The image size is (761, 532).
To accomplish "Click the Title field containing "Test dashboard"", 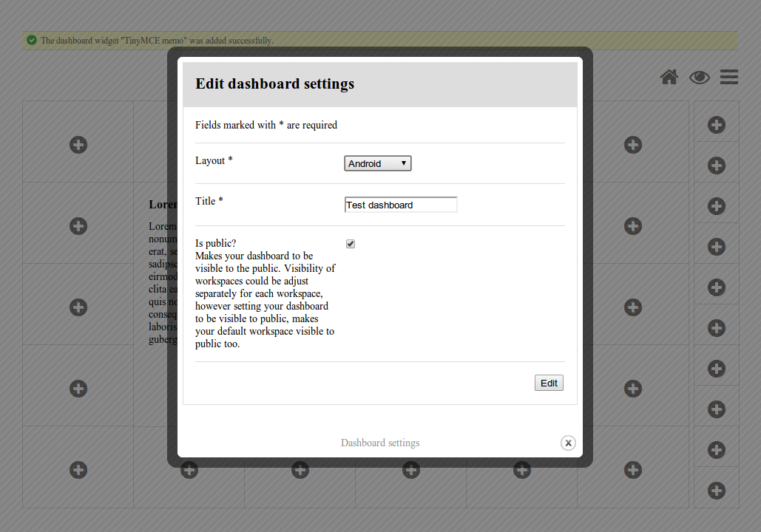I will [x=401, y=205].
